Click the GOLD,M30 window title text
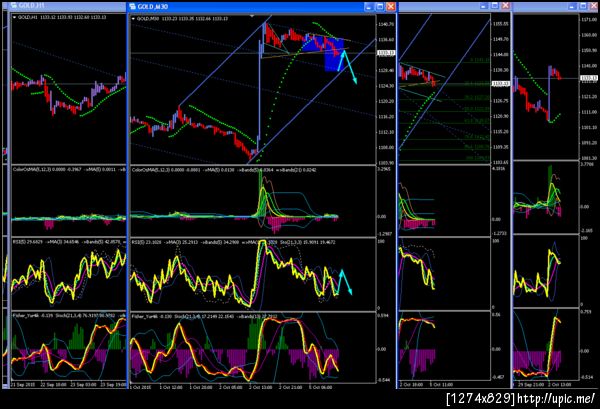Viewport: 600px width, 409px height. point(153,7)
